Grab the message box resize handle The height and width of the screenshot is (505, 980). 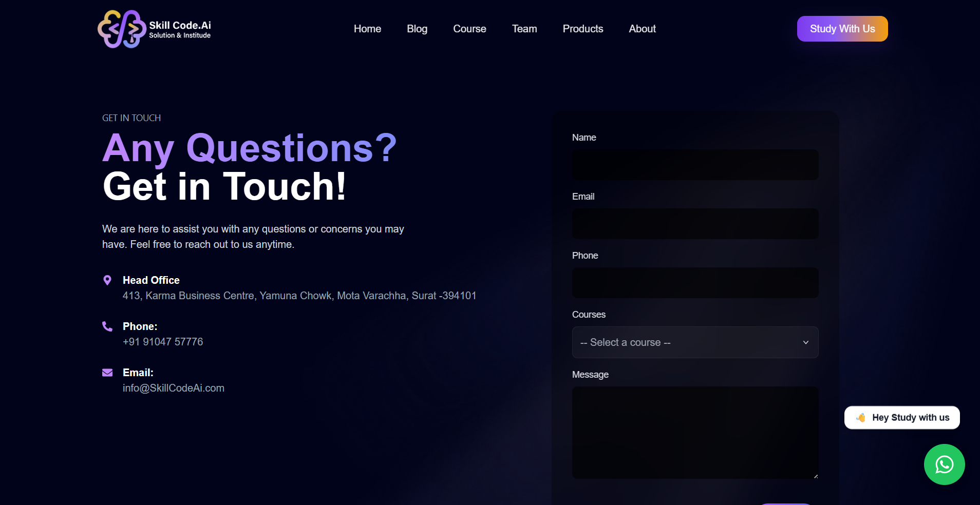click(816, 476)
